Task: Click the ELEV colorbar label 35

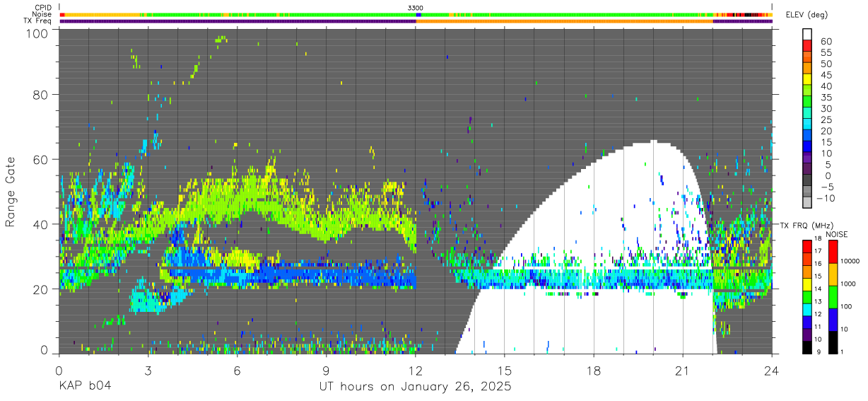Action: (825, 97)
